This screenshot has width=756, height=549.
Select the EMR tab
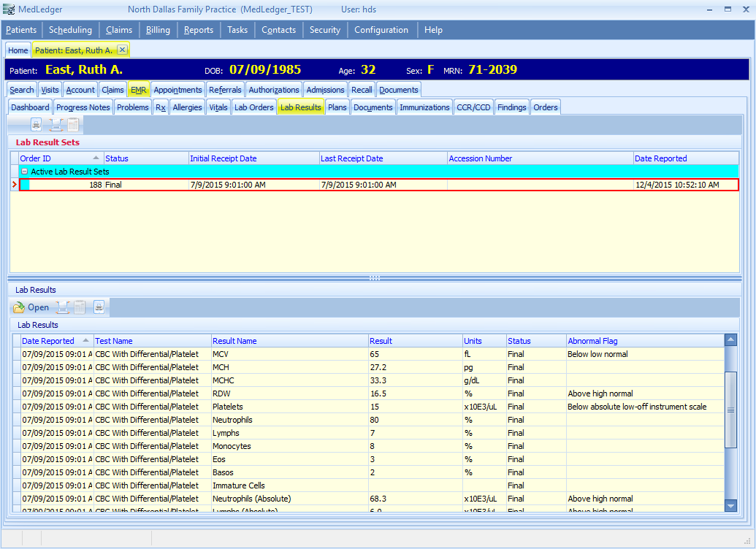point(138,90)
